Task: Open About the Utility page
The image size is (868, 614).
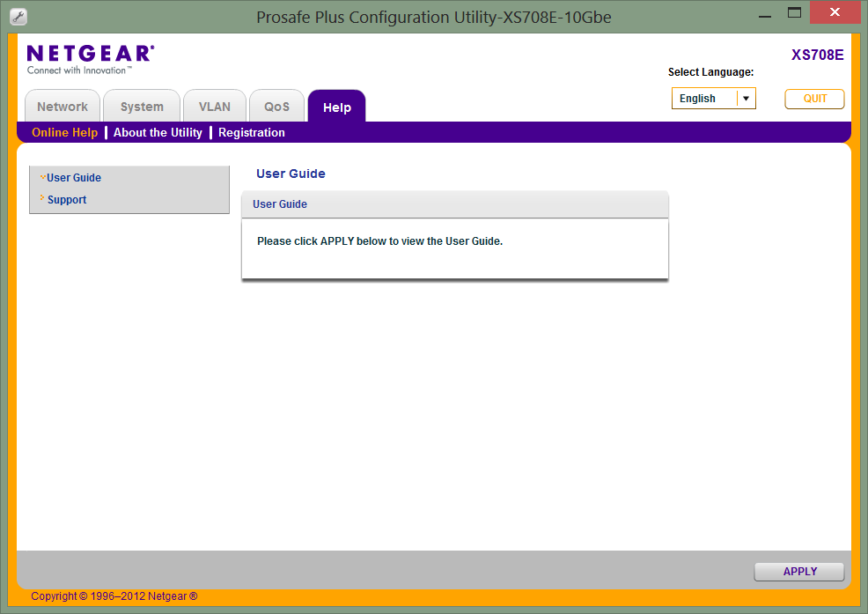Action: click(x=158, y=132)
